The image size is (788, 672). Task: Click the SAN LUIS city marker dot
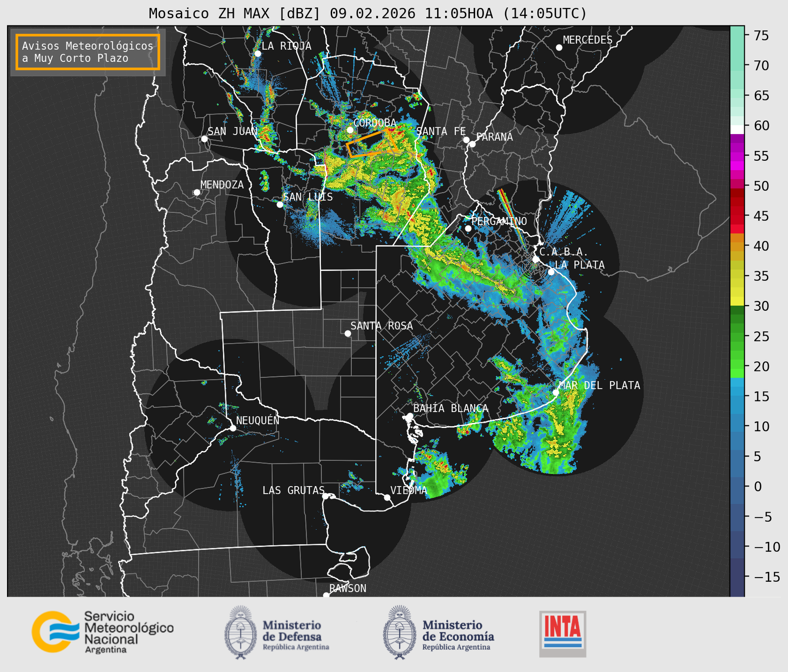(280, 204)
